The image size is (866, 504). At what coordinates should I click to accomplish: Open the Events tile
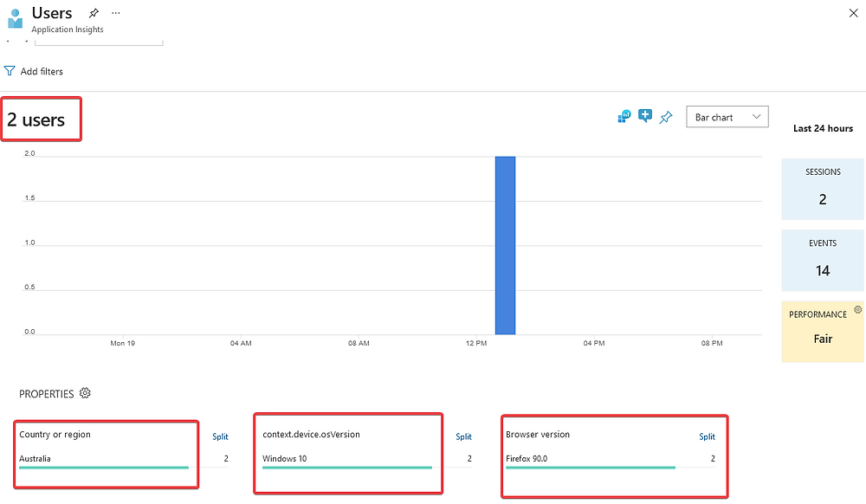pos(823,260)
